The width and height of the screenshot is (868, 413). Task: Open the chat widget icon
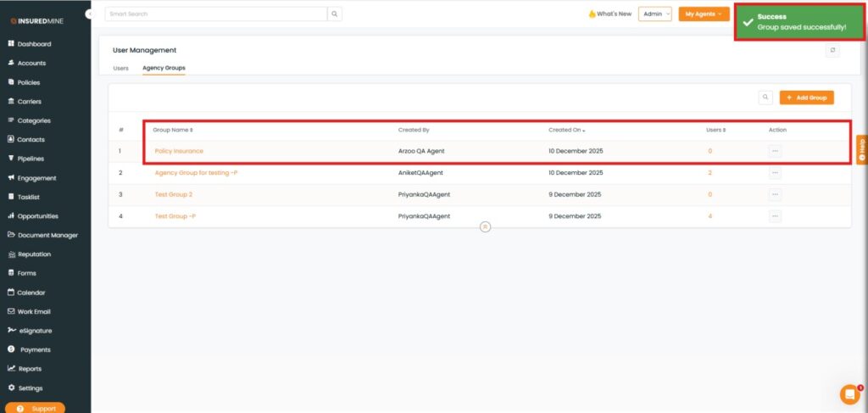point(849,394)
